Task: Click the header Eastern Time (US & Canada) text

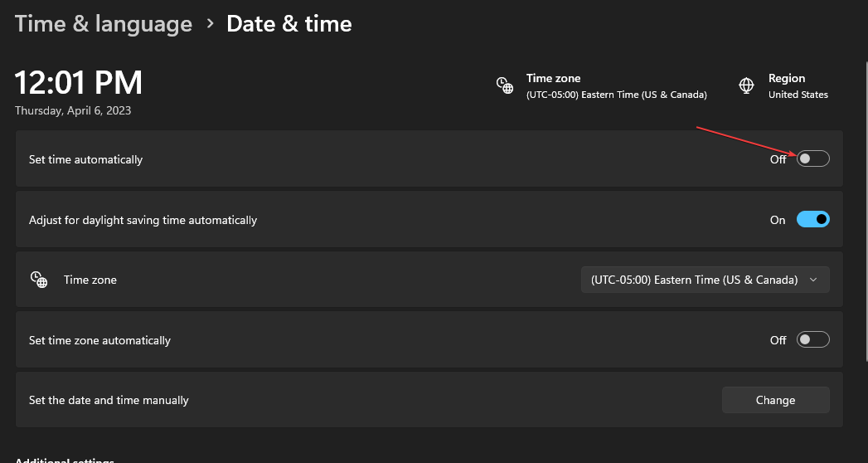Action: click(x=616, y=95)
